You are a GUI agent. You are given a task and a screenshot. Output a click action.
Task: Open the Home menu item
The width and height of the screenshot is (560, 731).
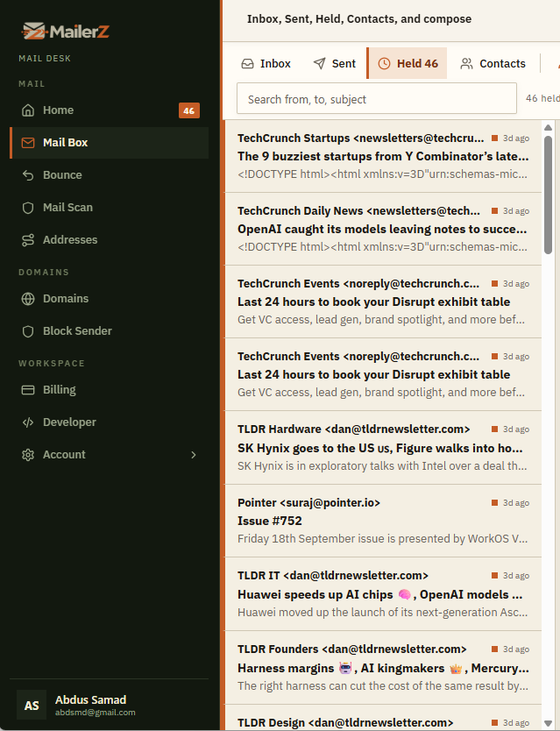[110, 110]
